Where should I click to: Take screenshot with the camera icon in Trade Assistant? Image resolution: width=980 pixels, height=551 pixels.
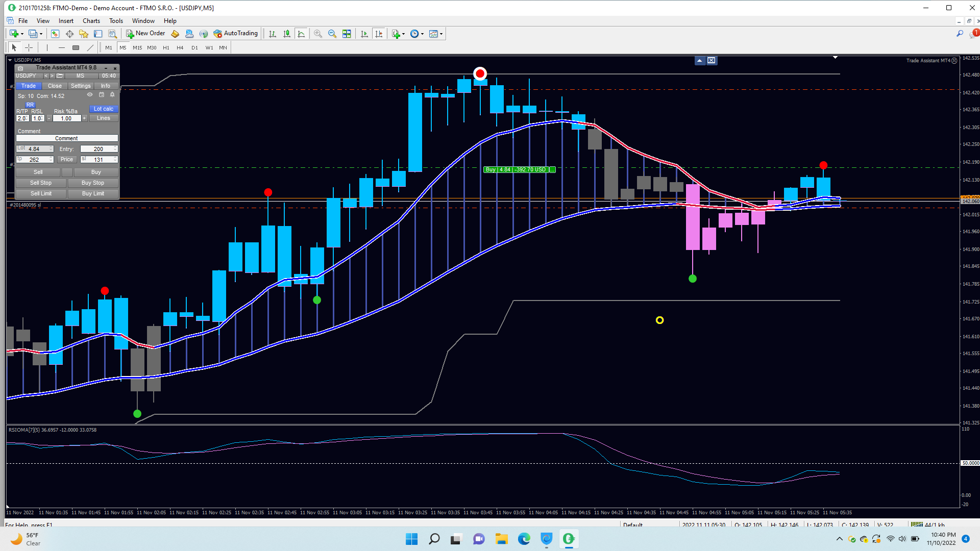point(20,68)
